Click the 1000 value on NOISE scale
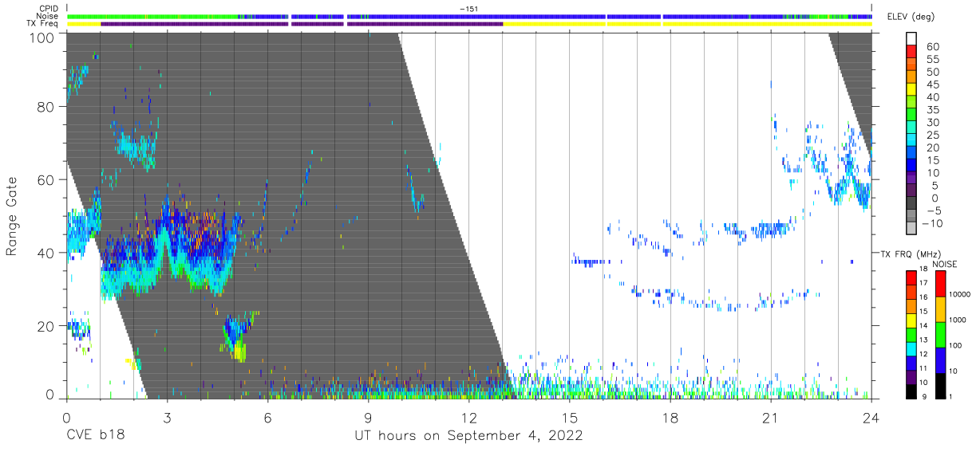This screenshot has height=452, width=980. point(957,320)
